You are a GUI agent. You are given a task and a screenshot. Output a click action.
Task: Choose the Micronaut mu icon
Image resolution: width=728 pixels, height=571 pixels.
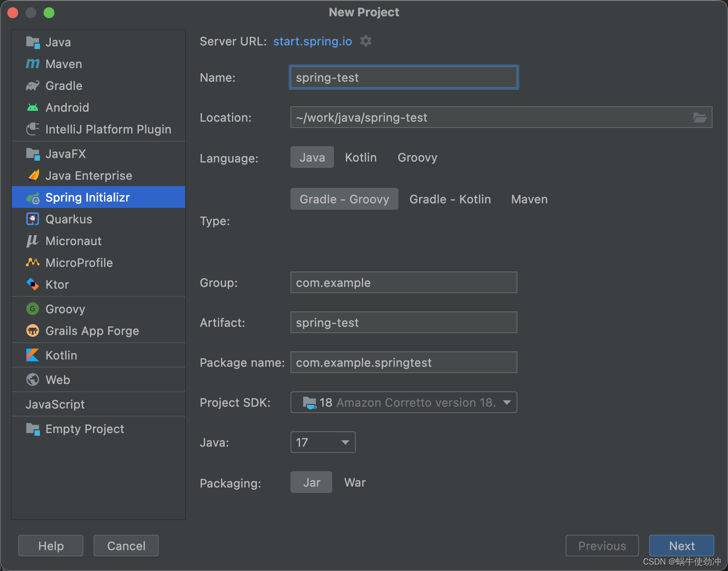(x=33, y=241)
